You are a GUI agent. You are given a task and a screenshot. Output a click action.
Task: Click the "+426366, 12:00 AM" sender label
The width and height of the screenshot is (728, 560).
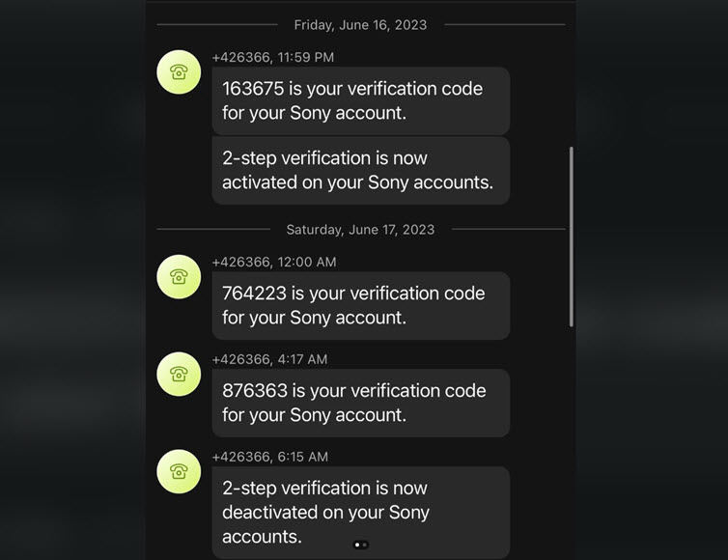(274, 262)
